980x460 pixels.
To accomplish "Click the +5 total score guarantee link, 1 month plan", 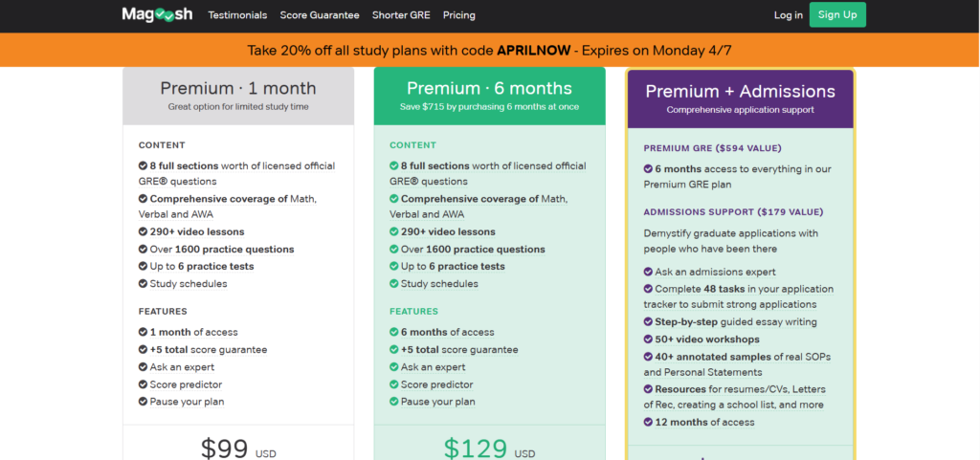I will point(209,349).
